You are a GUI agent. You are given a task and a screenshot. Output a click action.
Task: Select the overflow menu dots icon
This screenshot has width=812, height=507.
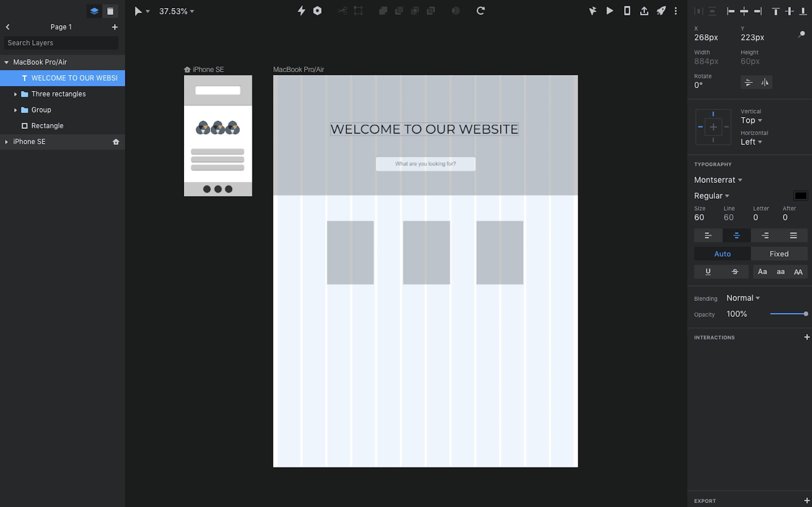tap(676, 11)
